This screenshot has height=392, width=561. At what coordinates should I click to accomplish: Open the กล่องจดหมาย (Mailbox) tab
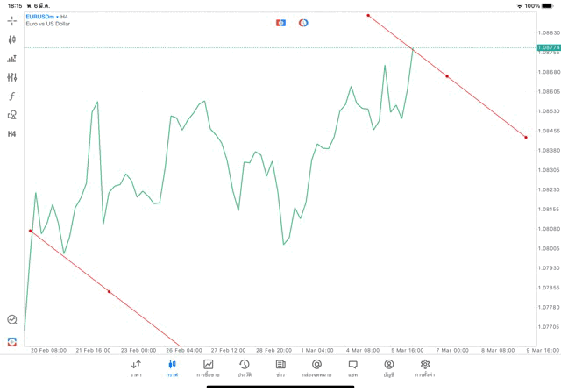tap(316, 368)
